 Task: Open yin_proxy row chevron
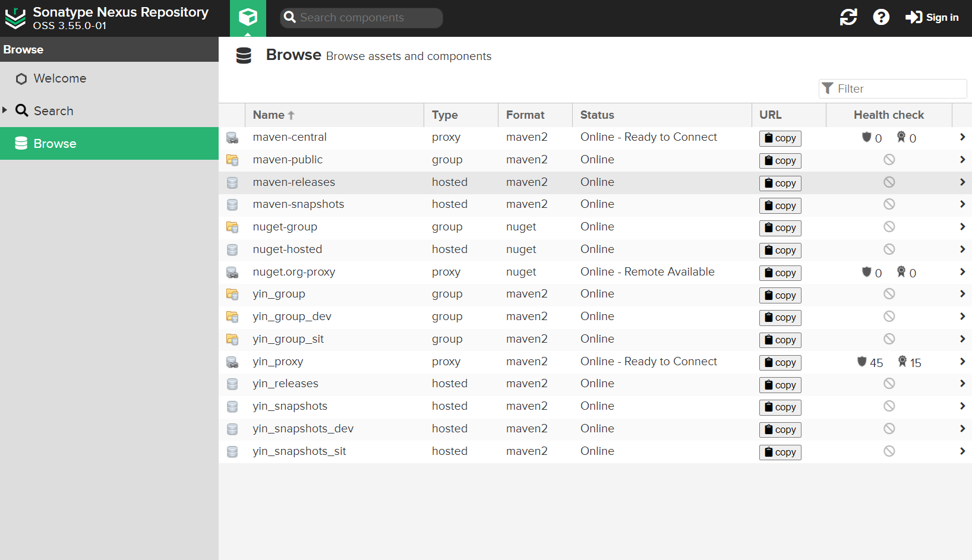point(962,362)
